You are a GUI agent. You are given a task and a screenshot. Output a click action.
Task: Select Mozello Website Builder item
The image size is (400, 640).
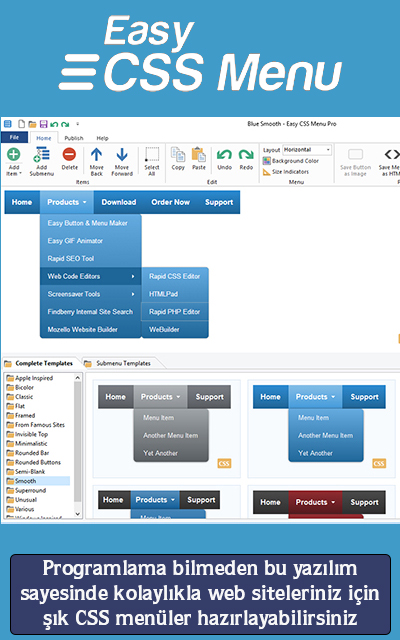coord(91,329)
